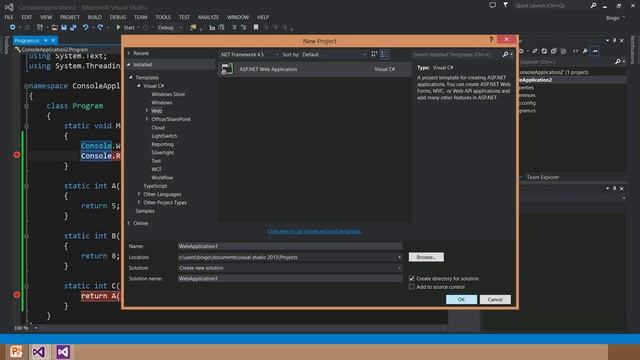Open the ANALYZE menu

coord(208,17)
